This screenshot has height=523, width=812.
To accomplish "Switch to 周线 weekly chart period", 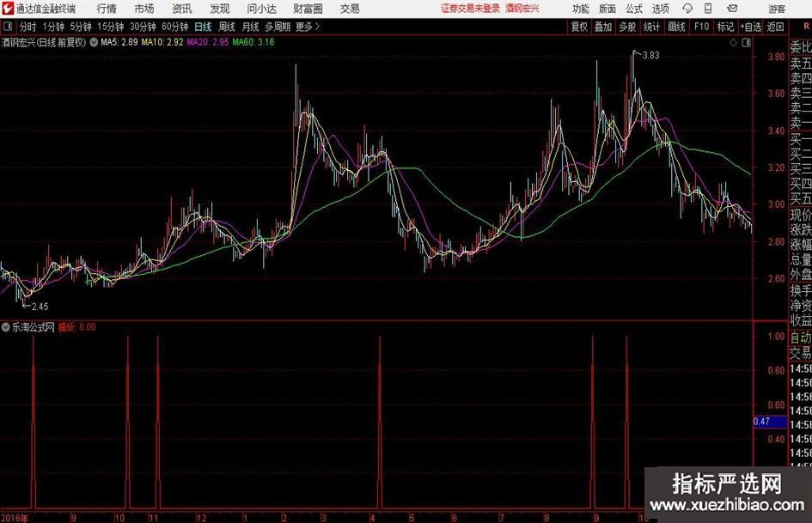I will click(227, 27).
